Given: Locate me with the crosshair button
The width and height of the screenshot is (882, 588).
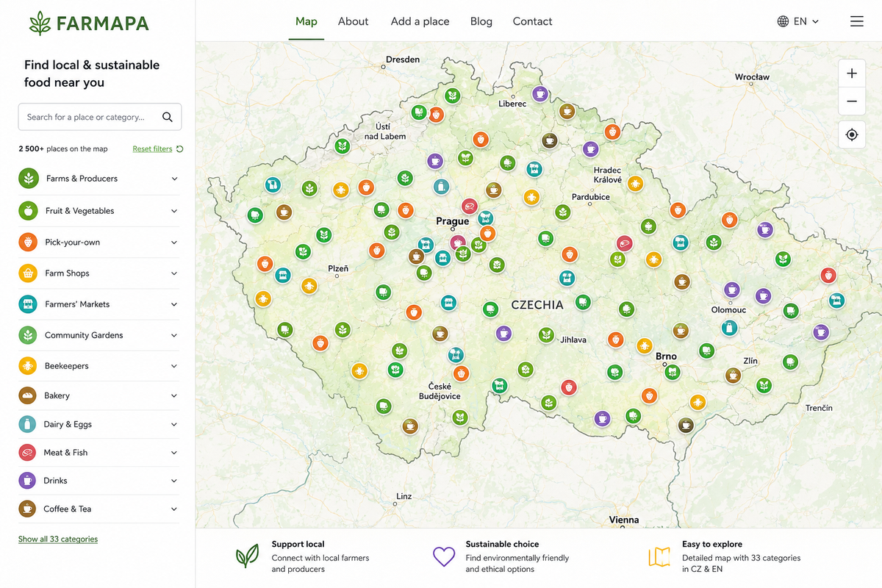Looking at the screenshot, I should coord(852,135).
